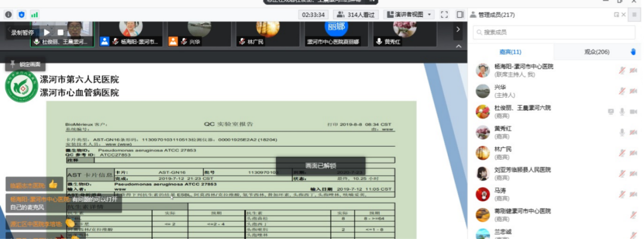Click the raised hand icon beside 观众 tab
Viewport: 644px width, 239px height.
633,52
